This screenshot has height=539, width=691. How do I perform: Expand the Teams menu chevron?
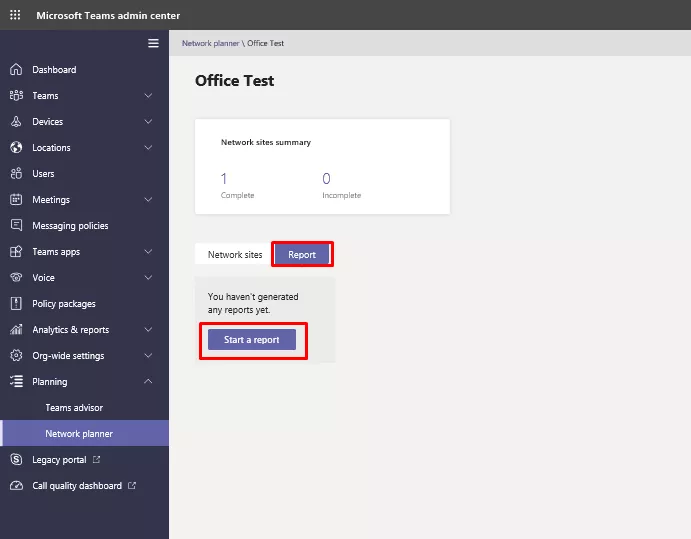(148, 96)
